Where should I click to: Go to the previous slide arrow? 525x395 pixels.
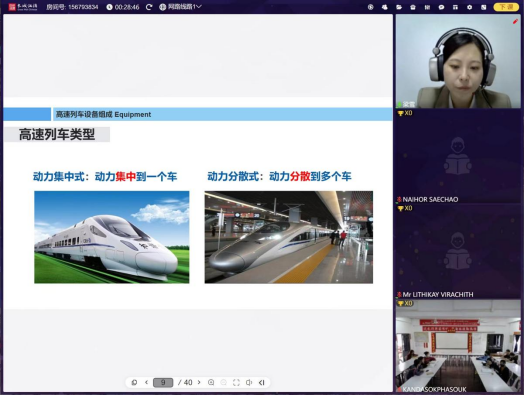pyautogui.click(x=146, y=382)
